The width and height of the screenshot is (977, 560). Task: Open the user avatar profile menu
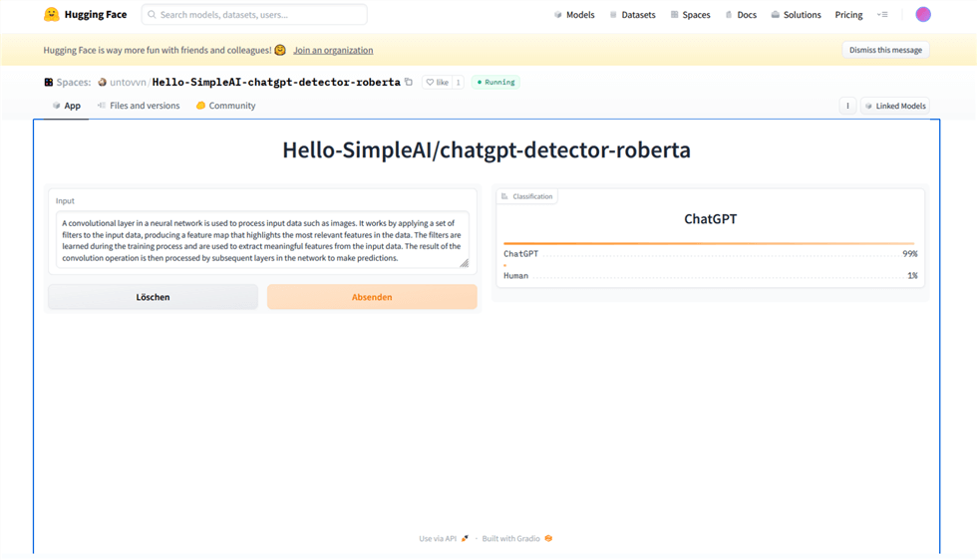[923, 14]
